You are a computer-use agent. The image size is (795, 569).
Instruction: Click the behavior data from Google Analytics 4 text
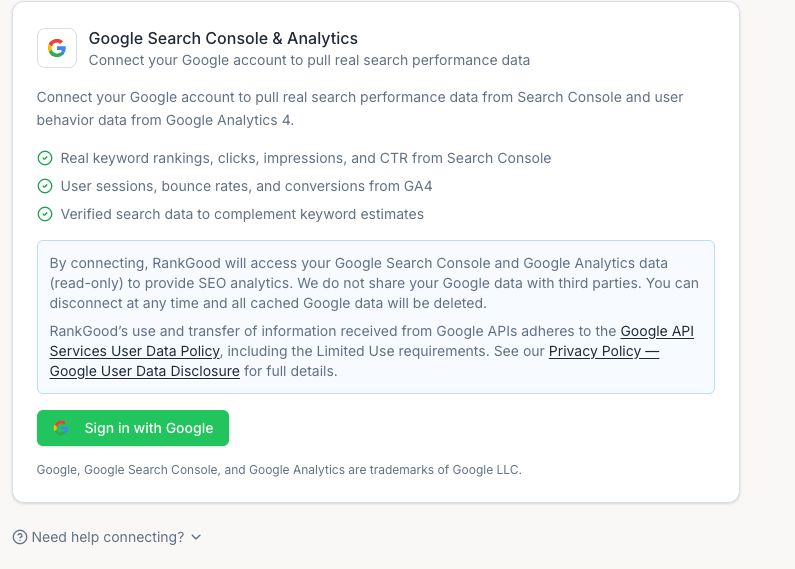[x=165, y=120]
